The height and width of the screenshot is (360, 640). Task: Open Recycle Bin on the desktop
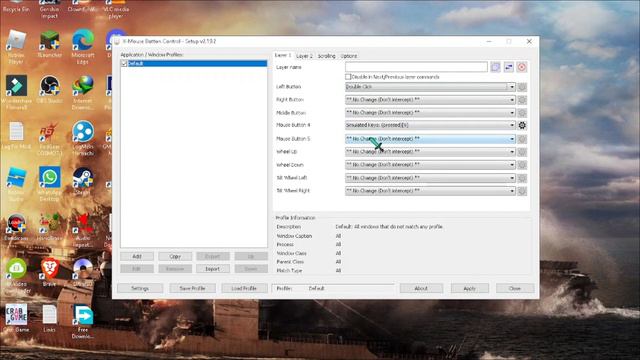[x=16, y=7]
